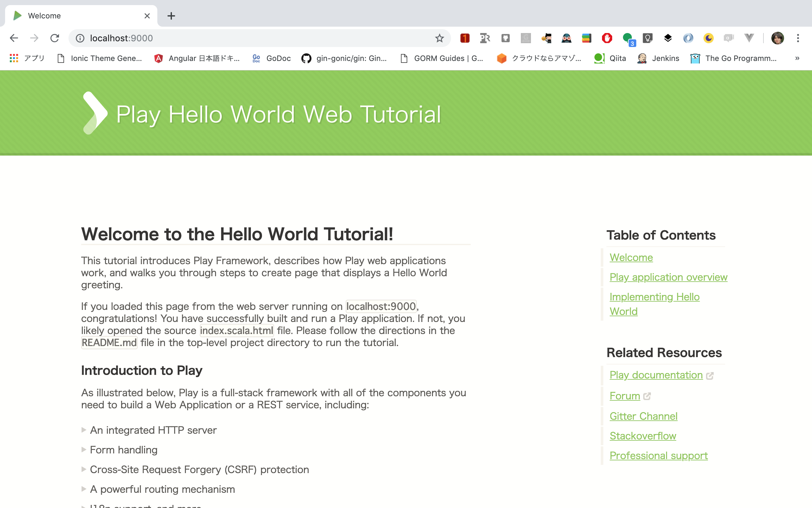The height and width of the screenshot is (508, 812).
Task: Open The Go Programming bookmark
Action: [x=733, y=58]
